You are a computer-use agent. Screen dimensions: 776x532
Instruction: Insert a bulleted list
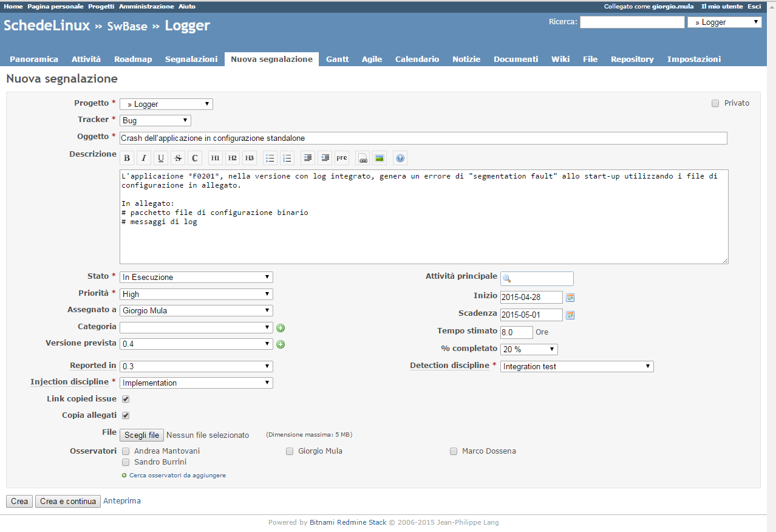[270, 158]
